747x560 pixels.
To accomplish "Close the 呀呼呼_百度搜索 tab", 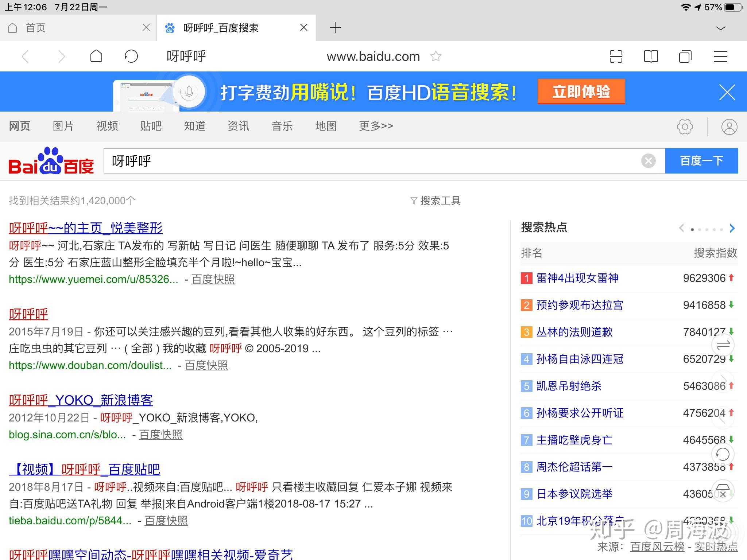I will coord(304,27).
